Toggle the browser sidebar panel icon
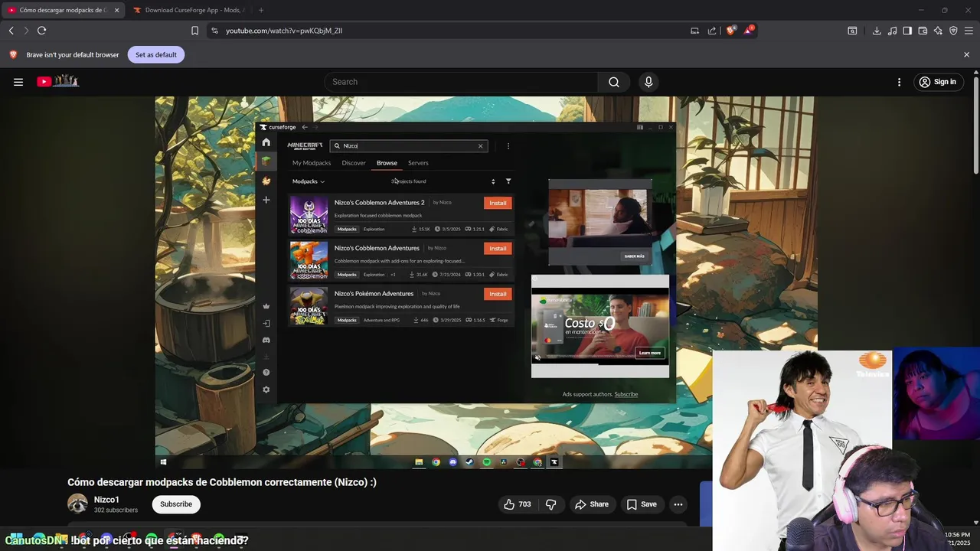 click(907, 31)
